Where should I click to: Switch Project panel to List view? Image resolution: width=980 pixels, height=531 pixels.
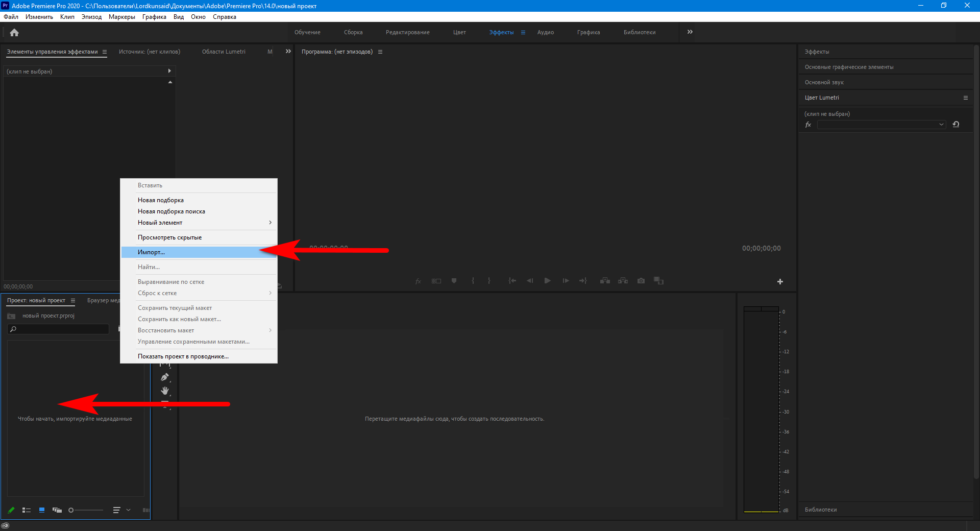(27, 510)
